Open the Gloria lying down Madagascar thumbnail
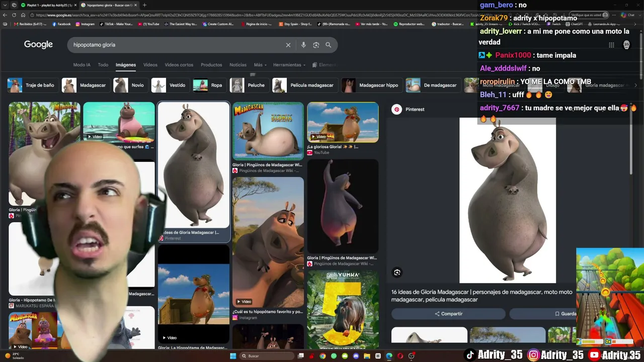 tap(268, 131)
